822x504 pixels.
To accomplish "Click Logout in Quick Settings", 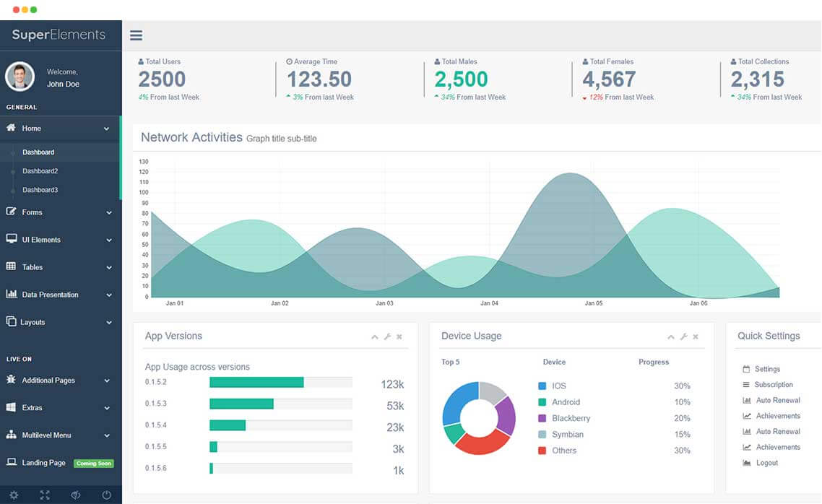I will (x=766, y=463).
